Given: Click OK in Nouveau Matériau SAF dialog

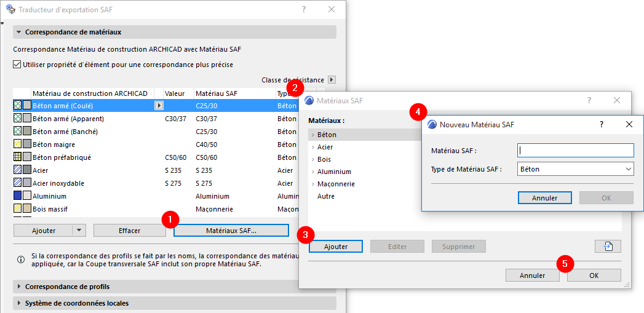Looking at the screenshot, I should 606,197.
